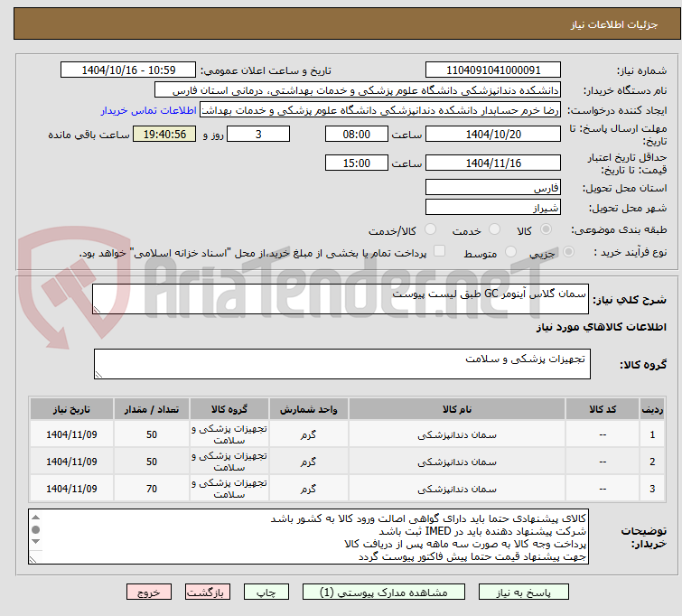Click the استان محل تحویل field فارس

click(493, 188)
